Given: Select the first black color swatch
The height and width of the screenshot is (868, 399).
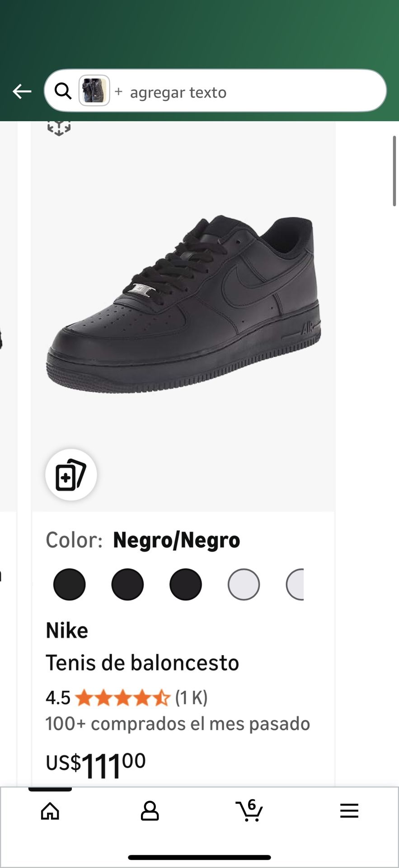Looking at the screenshot, I should pos(69,584).
